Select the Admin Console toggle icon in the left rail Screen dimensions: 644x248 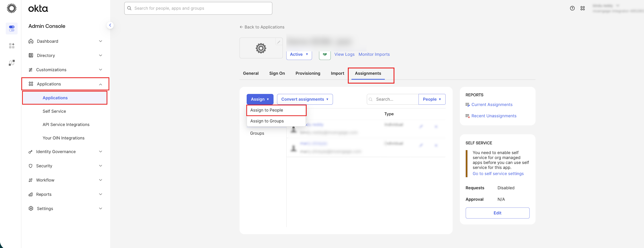(12, 28)
